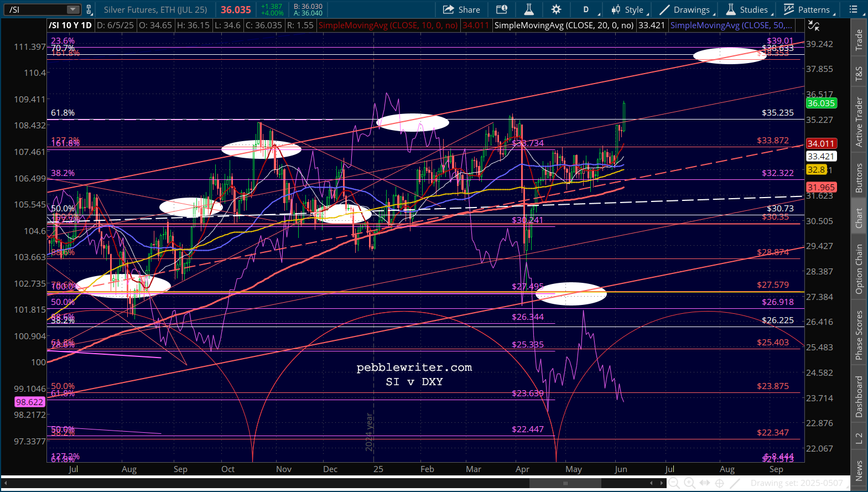Open the Patterns menu

[x=807, y=9]
